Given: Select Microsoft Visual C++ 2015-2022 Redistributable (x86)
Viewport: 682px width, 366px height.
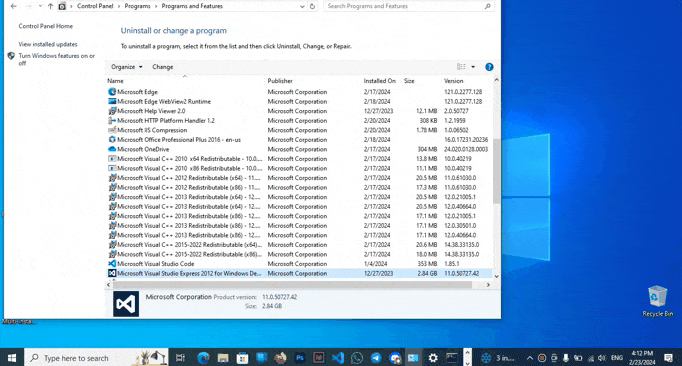Looking at the screenshot, I should (299, 254).
